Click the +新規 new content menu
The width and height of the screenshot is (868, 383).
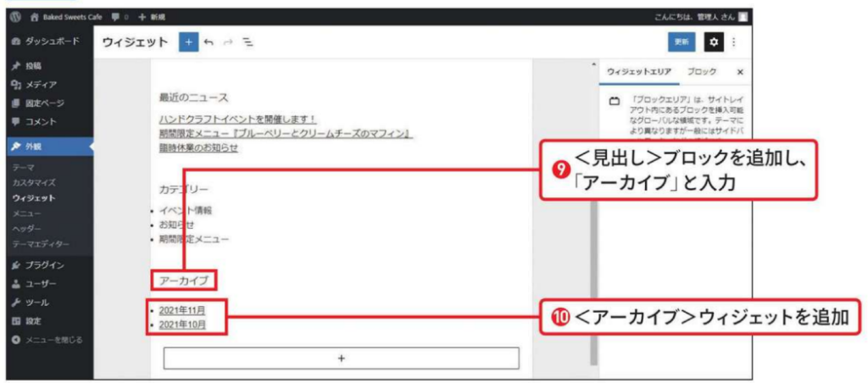coord(152,16)
